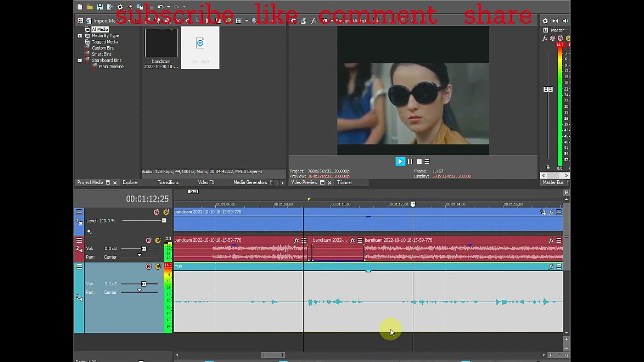
Task: Undo the last action
Action: 160,7
